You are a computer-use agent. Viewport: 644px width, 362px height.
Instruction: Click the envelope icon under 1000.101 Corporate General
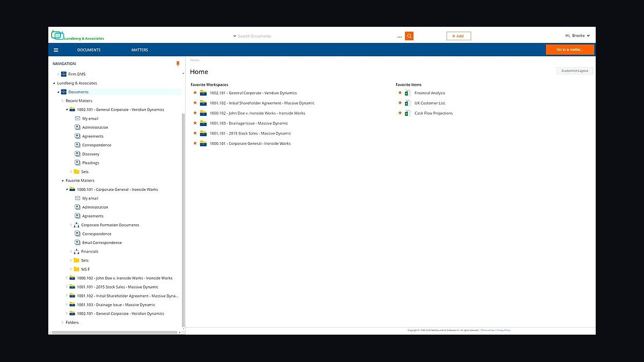pyautogui.click(x=77, y=198)
